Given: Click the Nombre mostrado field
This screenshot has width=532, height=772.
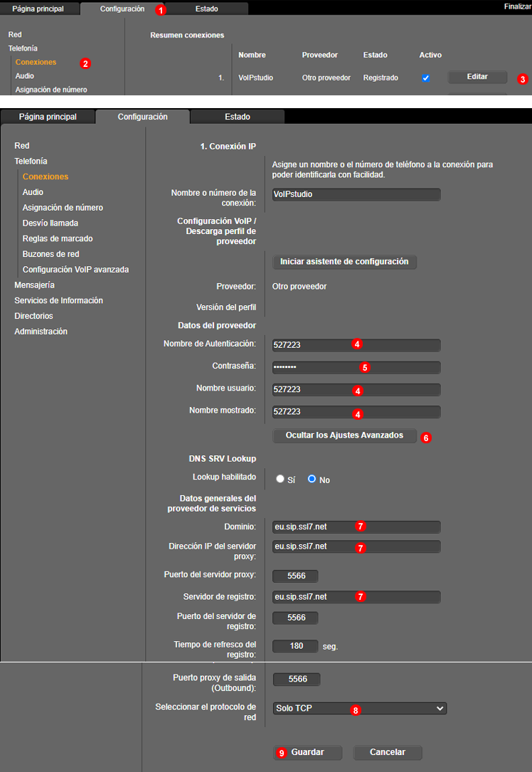Looking at the screenshot, I should [356, 411].
